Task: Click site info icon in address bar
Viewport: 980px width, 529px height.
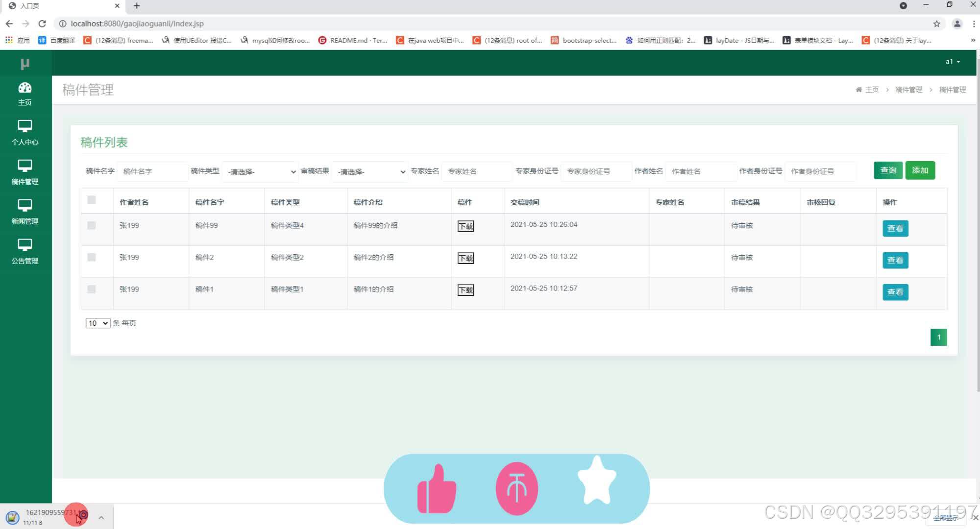Action: [x=62, y=24]
